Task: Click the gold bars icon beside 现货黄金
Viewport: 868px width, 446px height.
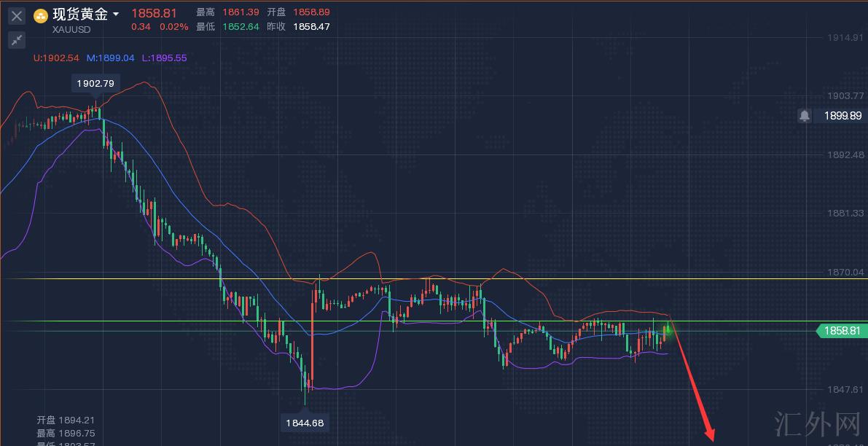Action: point(41,15)
